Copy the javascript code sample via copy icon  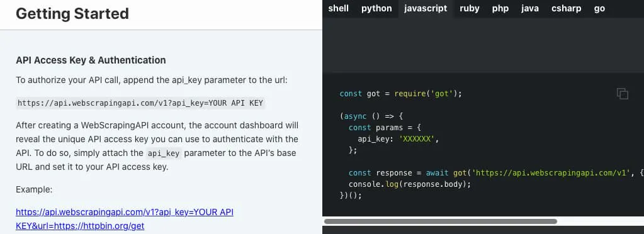point(622,94)
